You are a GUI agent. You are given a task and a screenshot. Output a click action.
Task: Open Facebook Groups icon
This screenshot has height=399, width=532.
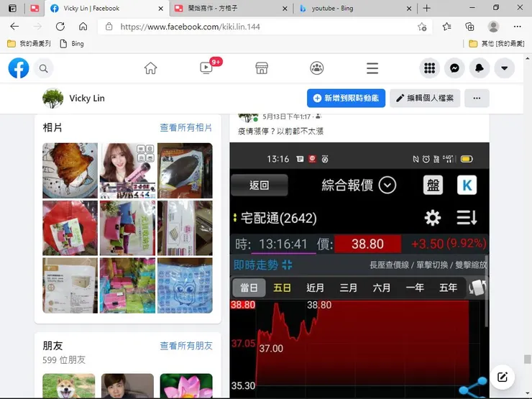(317, 68)
